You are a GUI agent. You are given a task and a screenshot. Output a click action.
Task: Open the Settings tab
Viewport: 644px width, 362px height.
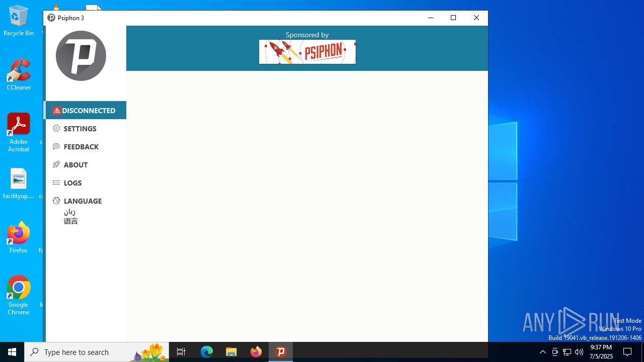[86, 128]
